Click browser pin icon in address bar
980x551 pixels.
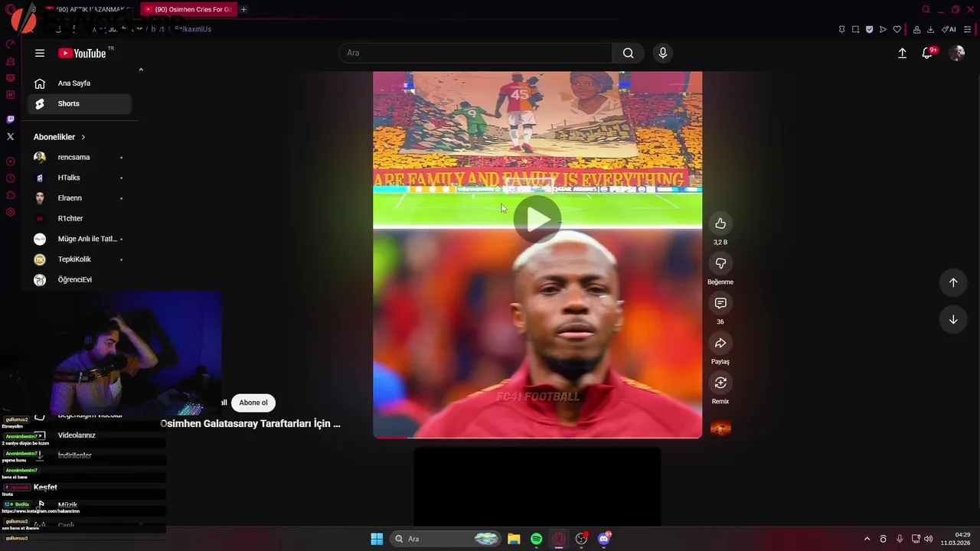point(841,29)
